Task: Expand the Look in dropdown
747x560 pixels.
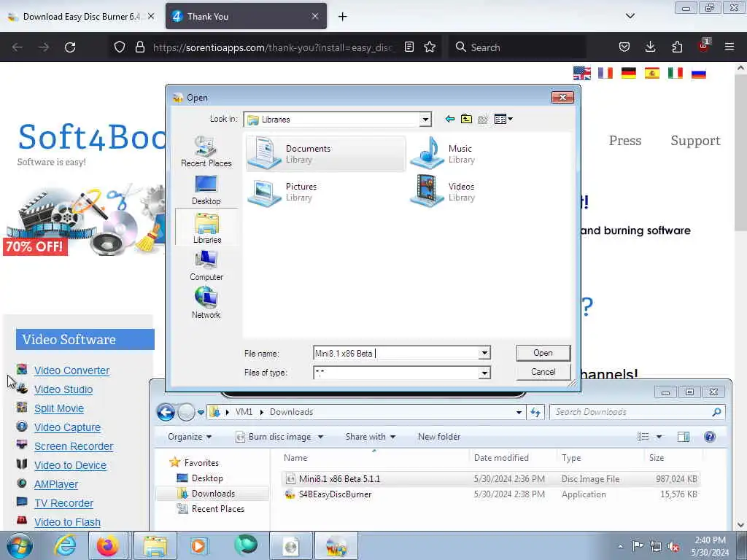Action: (425, 120)
